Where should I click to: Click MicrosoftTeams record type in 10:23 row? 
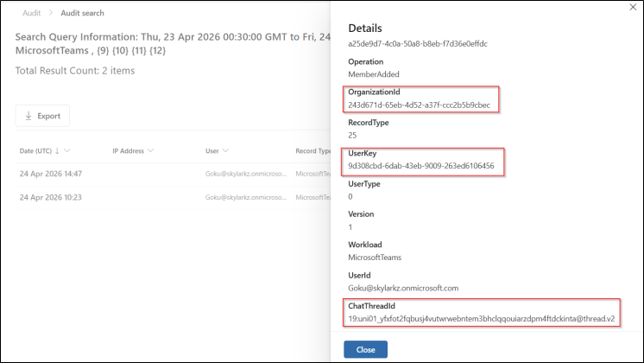click(313, 197)
